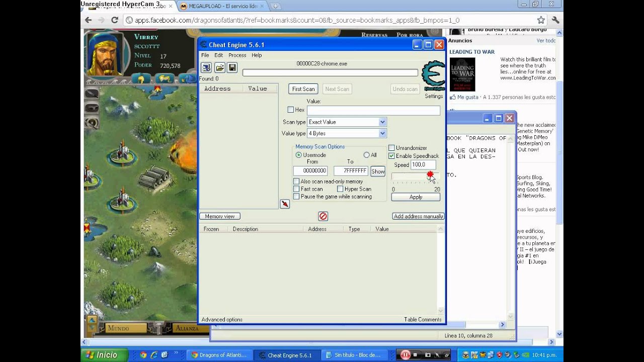Click the To address field
This screenshot has width=644, height=362.
click(x=351, y=171)
